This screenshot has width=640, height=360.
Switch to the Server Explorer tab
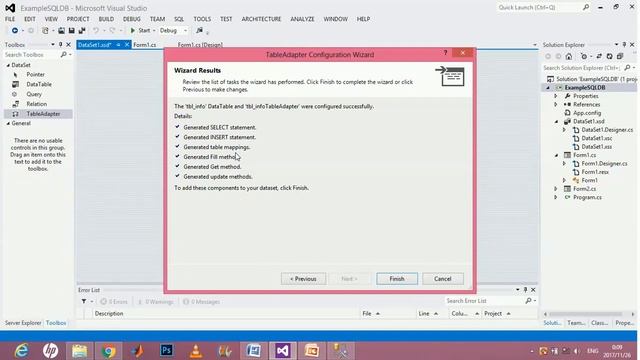coord(23,323)
